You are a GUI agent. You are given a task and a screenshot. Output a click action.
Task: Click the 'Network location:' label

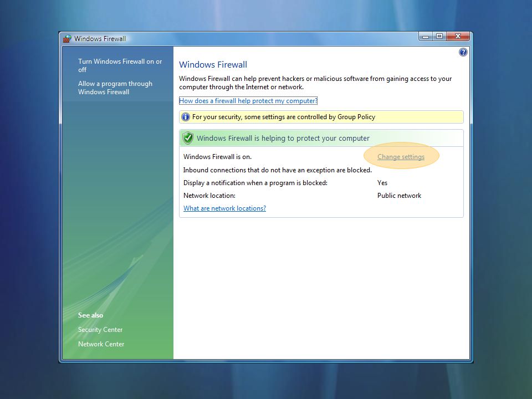pyautogui.click(x=209, y=196)
